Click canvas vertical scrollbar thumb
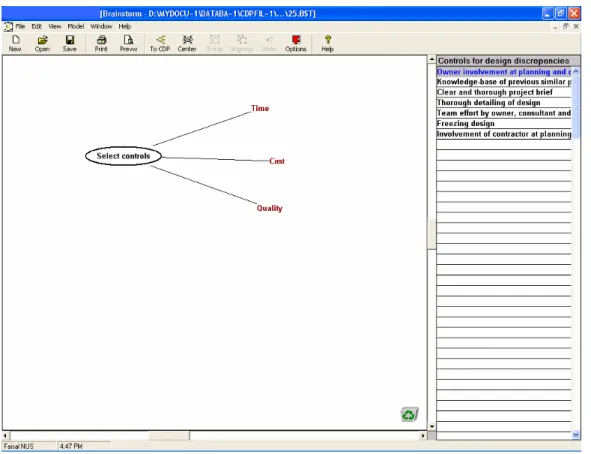 pyautogui.click(x=432, y=234)
